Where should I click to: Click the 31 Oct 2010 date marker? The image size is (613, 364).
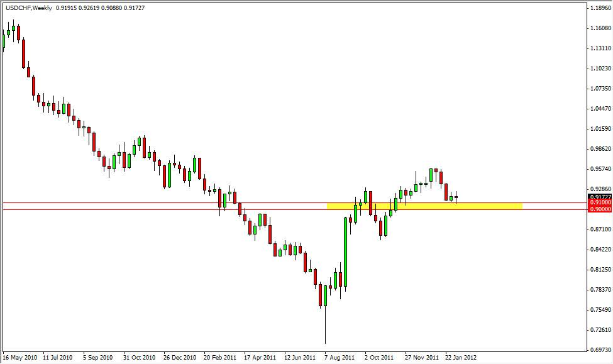point(140,357)
